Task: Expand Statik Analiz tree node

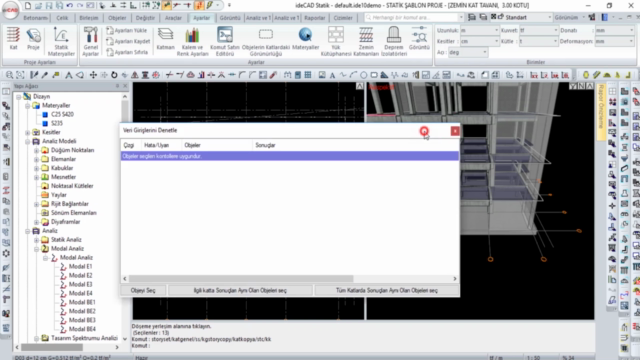Action: [36, 240]
